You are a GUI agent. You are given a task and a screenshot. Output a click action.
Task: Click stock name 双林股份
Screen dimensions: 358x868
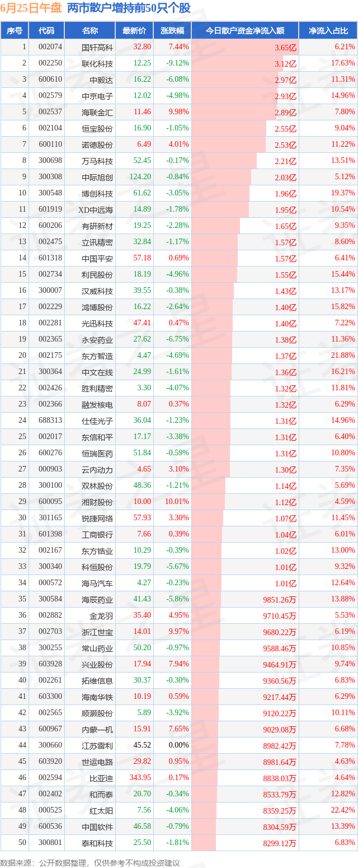(x=97, y=486)
